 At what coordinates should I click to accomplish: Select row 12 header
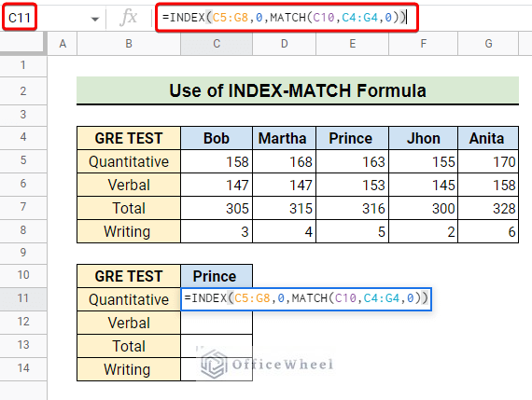(23, 322)
